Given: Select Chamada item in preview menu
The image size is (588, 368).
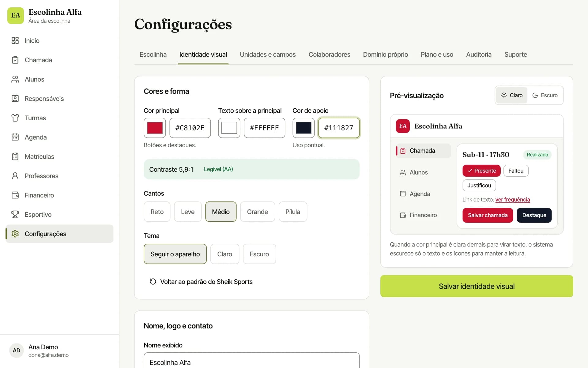Looking at the screenshot, I should tap(423, 151).
